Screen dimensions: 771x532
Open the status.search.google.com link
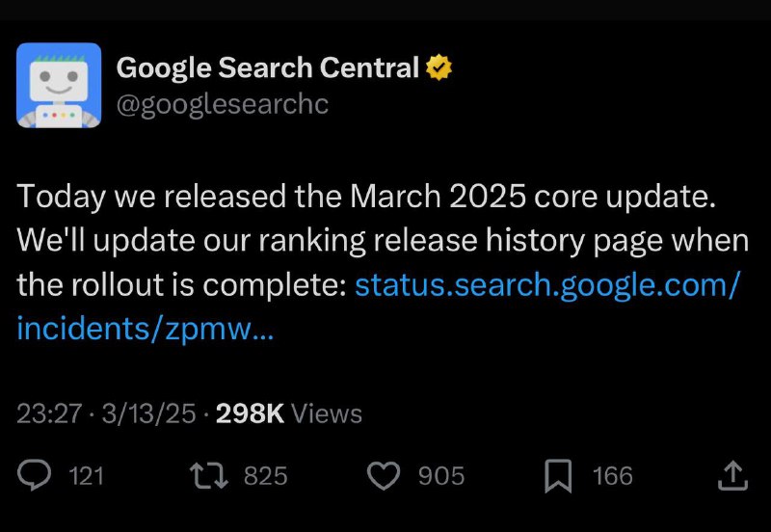click(x=546, y=284)
